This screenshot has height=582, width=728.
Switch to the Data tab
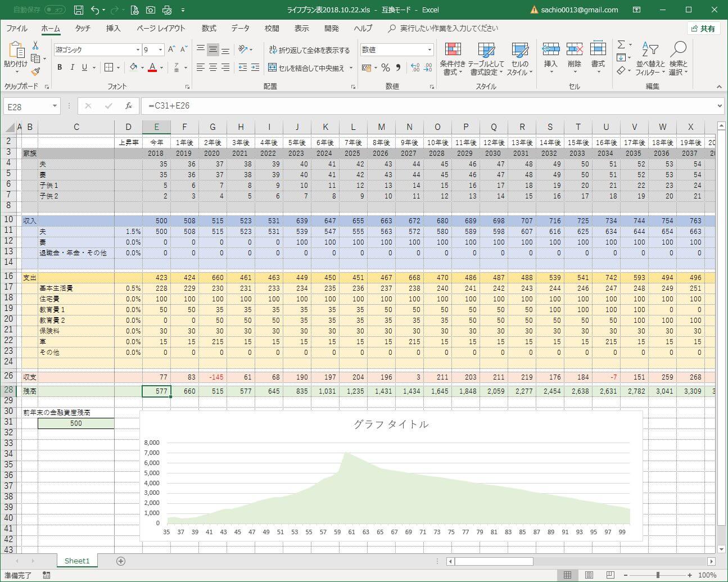pyautogui.click(x=240, y=28)
